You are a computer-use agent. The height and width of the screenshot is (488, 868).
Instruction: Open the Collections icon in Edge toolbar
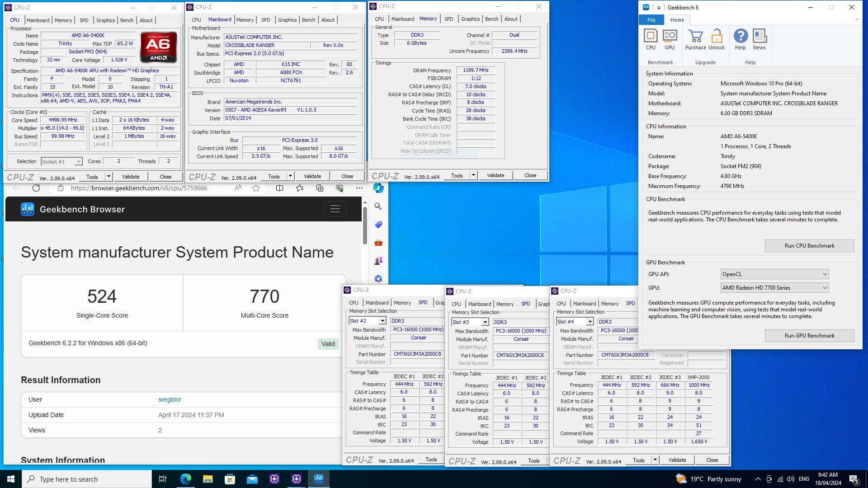(320, 188)
